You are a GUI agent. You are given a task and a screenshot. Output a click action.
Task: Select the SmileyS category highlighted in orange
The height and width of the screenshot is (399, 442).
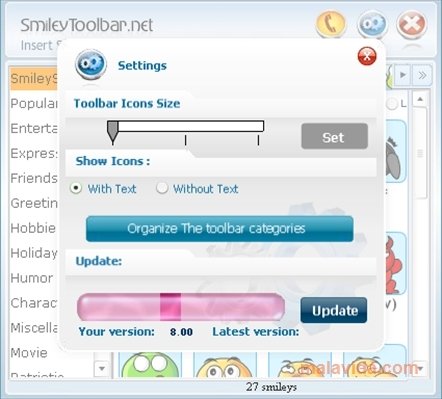point(34,79)
